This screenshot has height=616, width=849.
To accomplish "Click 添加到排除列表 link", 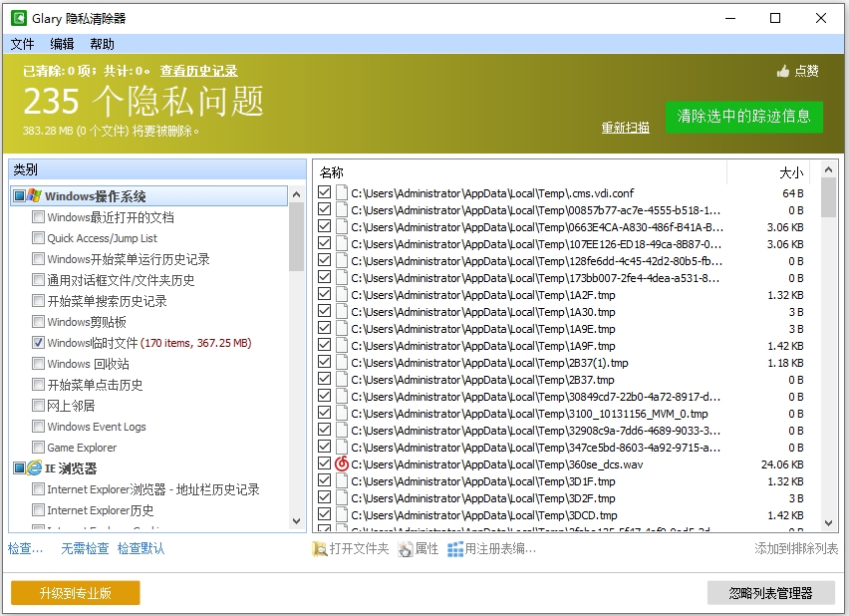I will (x=796, y=549).
